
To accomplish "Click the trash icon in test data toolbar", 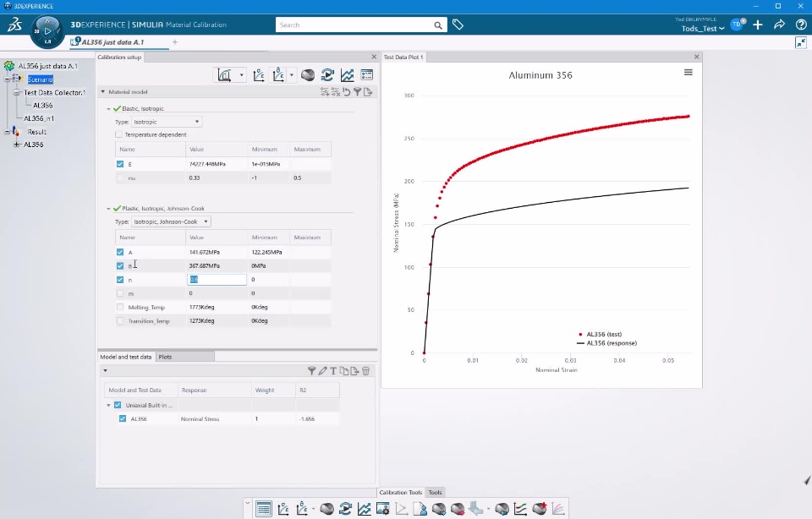I will pyautogui.click(x=365, y=371).
